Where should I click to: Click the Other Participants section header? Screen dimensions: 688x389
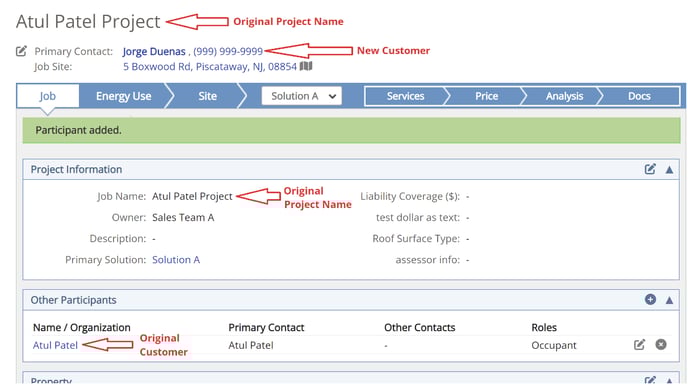pos(73,300)
